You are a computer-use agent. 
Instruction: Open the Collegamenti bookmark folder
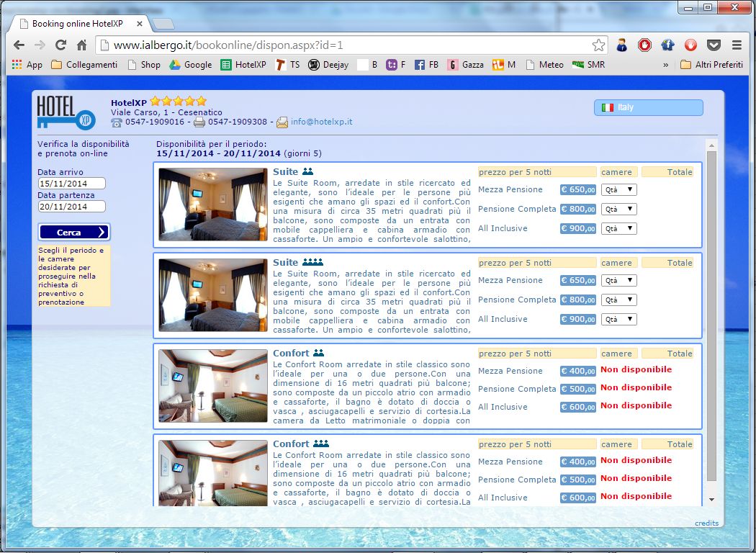point(84,65)
